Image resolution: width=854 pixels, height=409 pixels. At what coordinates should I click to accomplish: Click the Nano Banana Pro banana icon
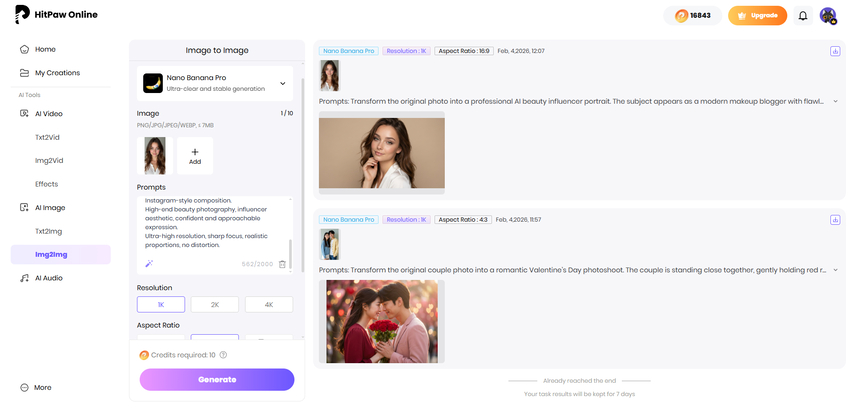tap(152, 83)
